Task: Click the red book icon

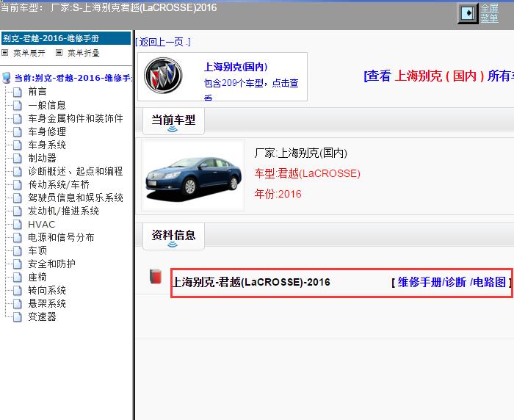Action: coord(156,276)
